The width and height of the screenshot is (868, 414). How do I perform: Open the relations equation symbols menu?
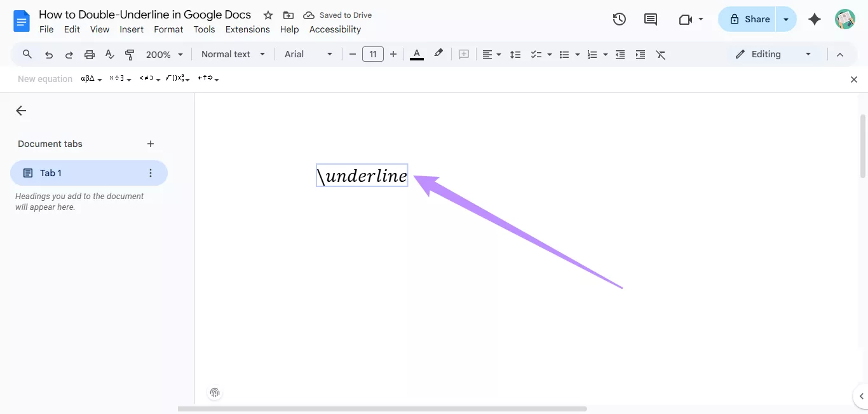[147, 78]
